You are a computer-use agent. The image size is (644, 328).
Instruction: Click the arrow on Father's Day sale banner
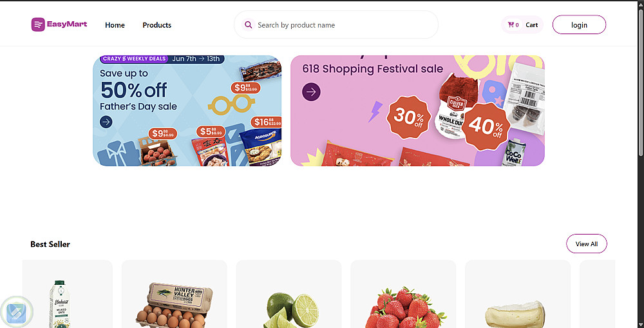tap(106, 122)
